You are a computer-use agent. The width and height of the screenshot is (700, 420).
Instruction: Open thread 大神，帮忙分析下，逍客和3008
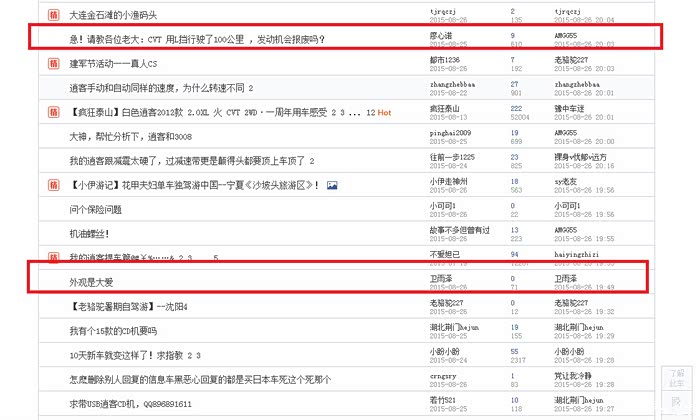[x=130, y=137]
